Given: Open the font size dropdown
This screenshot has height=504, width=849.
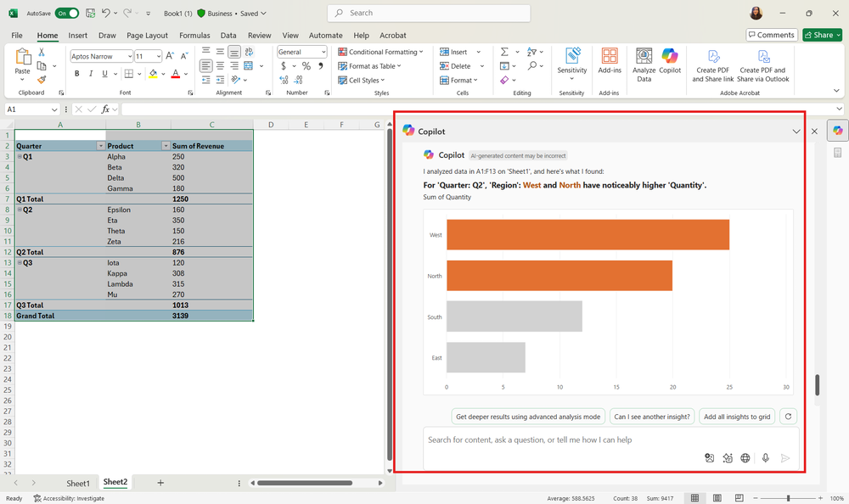Looking at the screenshot, I should [x=159, y=56].
